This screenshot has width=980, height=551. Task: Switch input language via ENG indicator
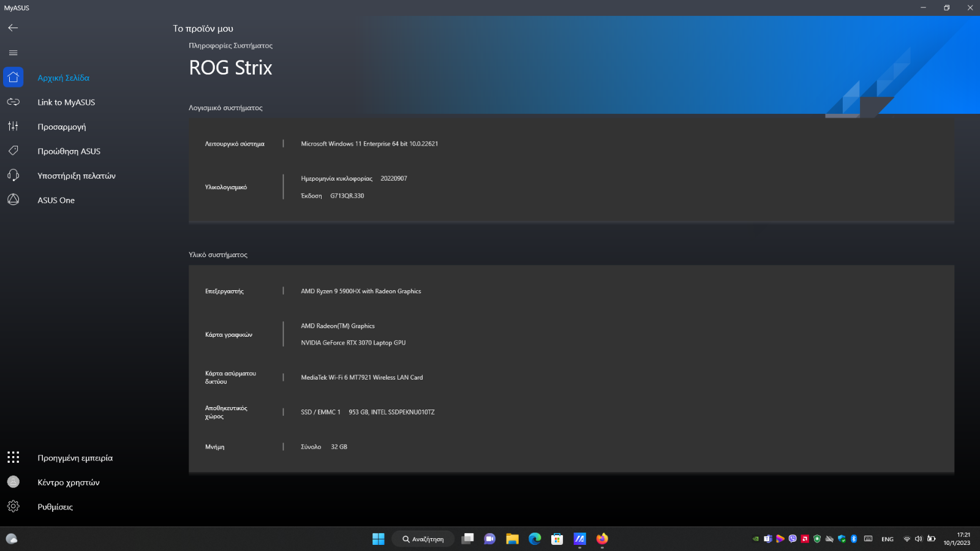(888, 539)
